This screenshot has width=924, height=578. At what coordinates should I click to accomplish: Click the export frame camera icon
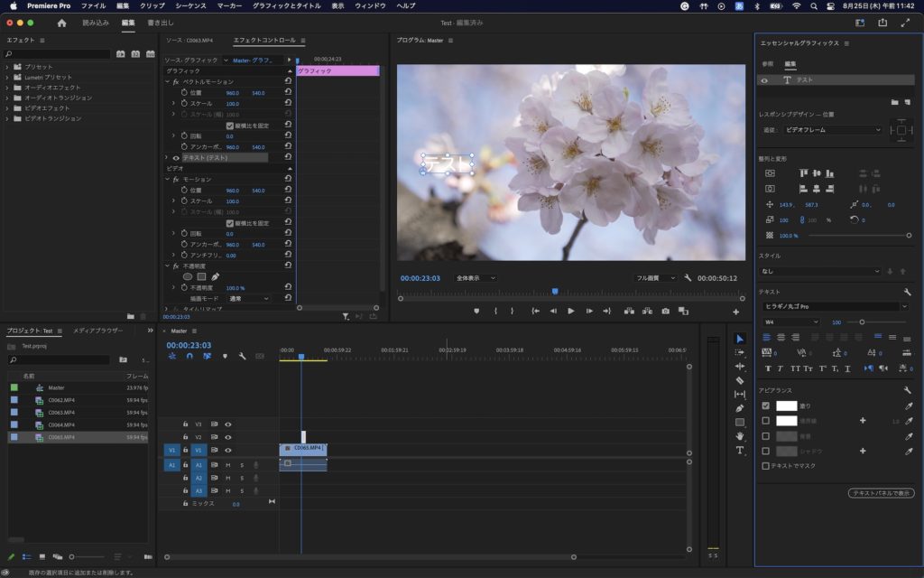click(x=665, y=311)
